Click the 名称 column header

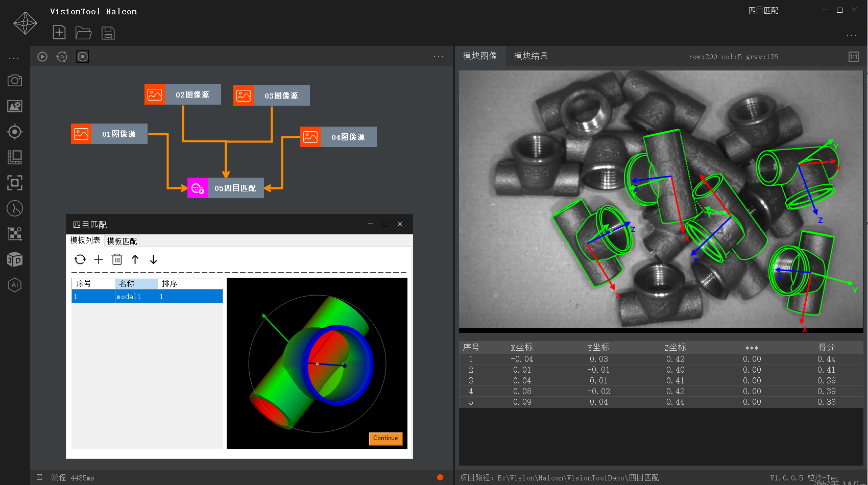(x=137, y=283)
